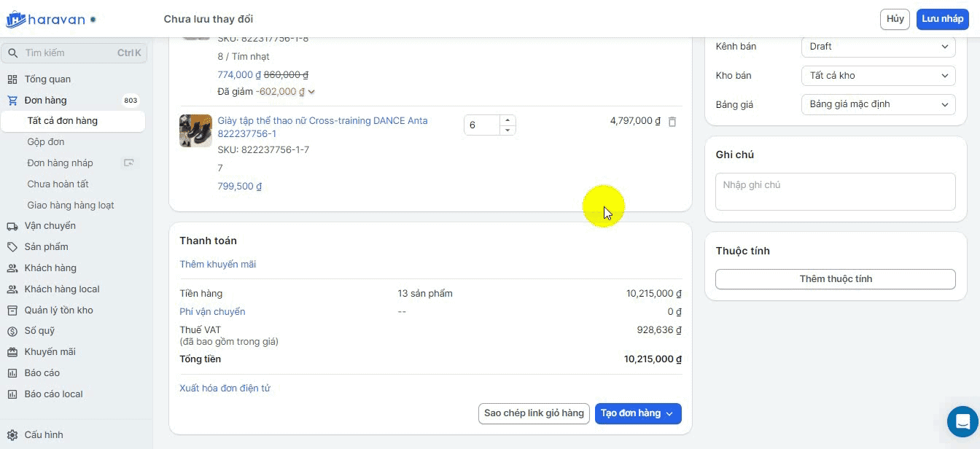Open Tất cả đơn hàng submenu

73,121
